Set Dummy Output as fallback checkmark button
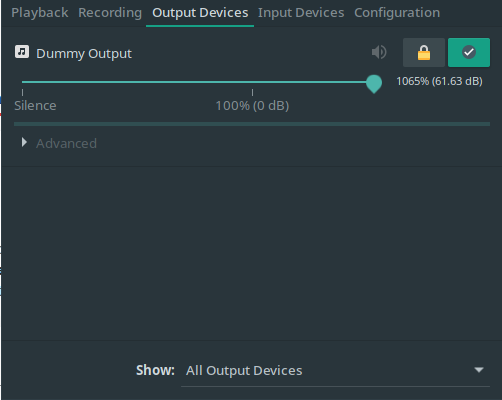 pos(469,52)
